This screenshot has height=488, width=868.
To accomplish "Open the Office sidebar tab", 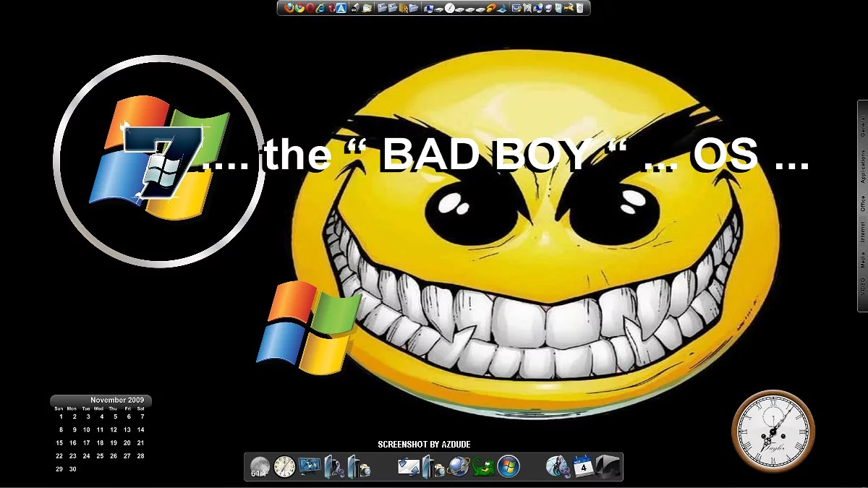I will pyautogui.click(x=862, y=203).
